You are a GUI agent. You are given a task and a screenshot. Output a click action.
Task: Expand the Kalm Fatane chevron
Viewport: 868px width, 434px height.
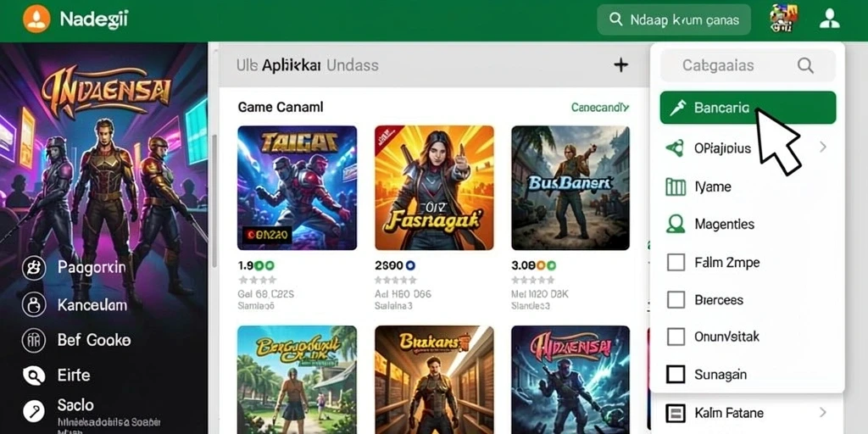click(x=822, y=413)
